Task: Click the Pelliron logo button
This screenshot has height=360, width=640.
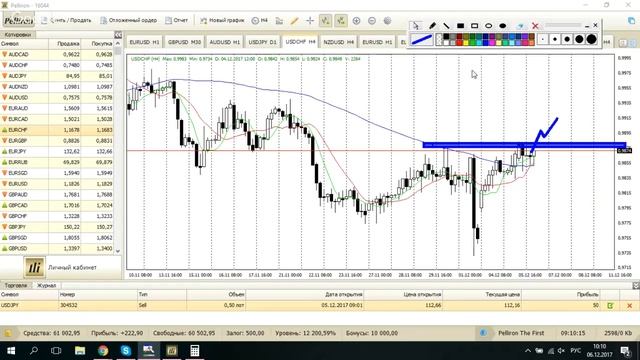Action: coord(18,20)
